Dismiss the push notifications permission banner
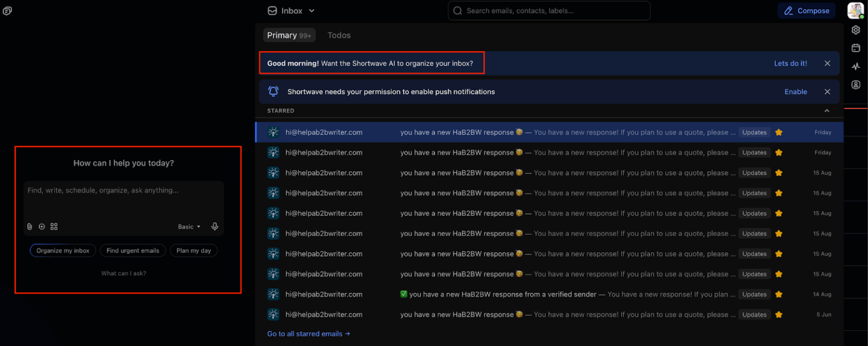Viewport: 868px width, 346px height. [x=827, y=92]
